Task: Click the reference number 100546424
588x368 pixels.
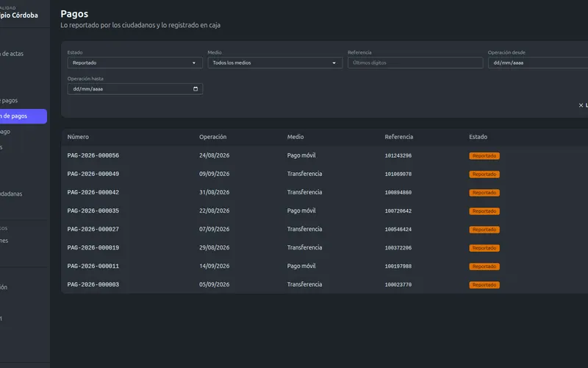Action: pyautogui.click(x=398, y=229)
